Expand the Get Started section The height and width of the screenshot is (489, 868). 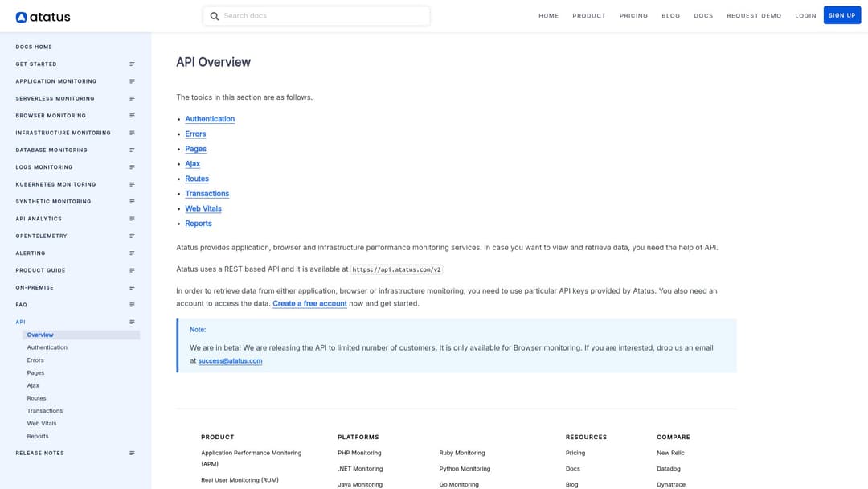click(132, 64)
